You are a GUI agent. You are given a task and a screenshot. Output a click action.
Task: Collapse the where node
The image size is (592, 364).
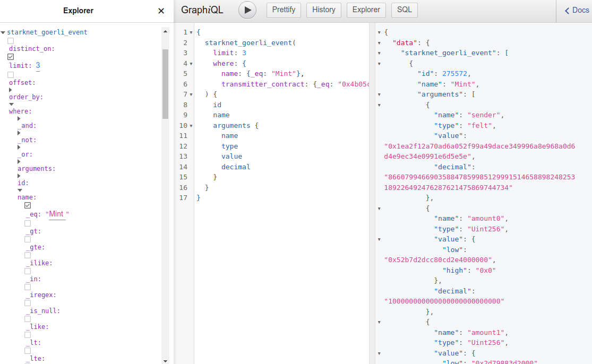pyautogui.click(x=11, y=105)
